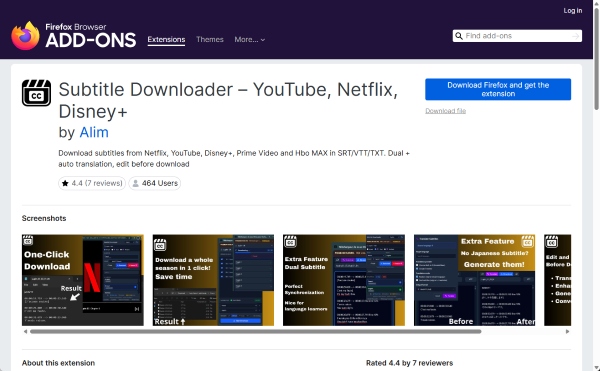This screenshot has width=600, height=371.
Task: Open the 4.4 (7 reviews) badge
Action: point(92,183)
